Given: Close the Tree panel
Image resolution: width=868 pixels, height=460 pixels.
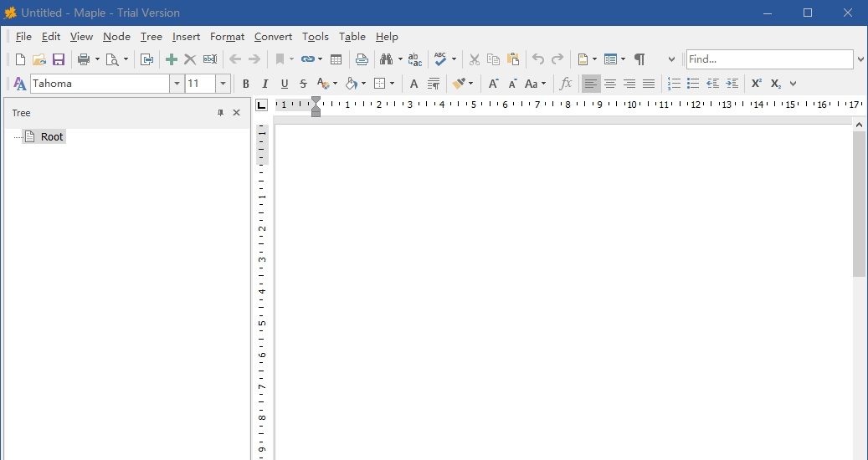Looking at the screenshot, I should pyautogui.click(x=236, y=113).
